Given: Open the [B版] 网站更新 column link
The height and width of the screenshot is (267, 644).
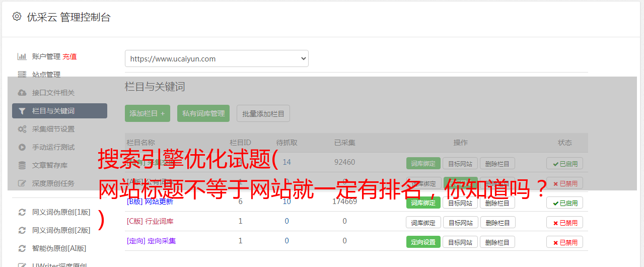Looking at the screenshot, I should pos(150,202).
